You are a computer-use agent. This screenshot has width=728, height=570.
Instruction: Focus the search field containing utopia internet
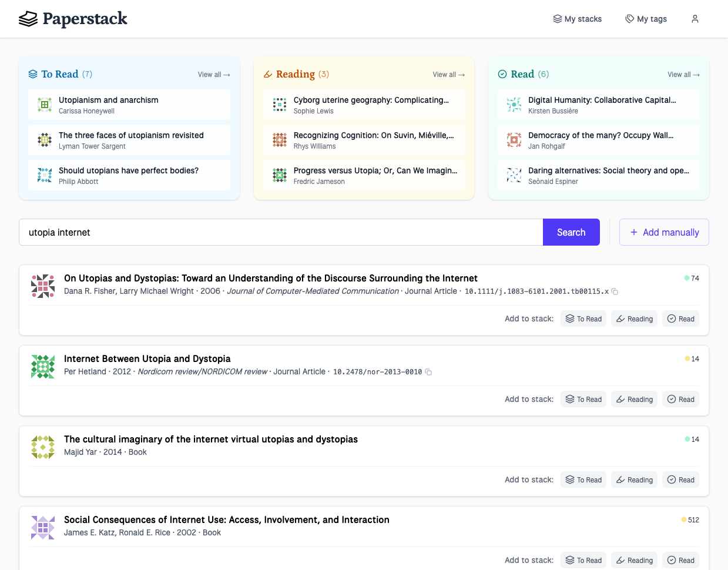[281, 232]
